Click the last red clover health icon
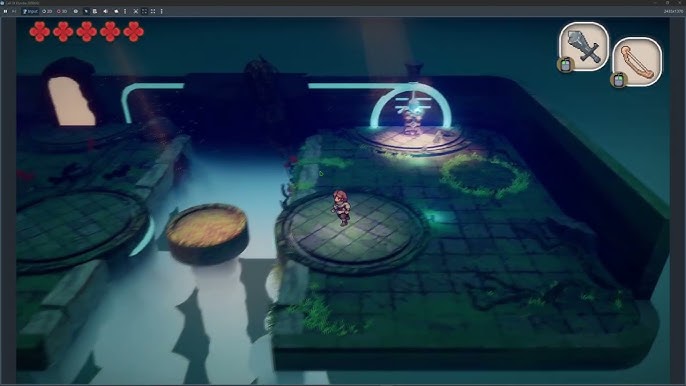Screen dimensions: 686x386 [133, 32]
